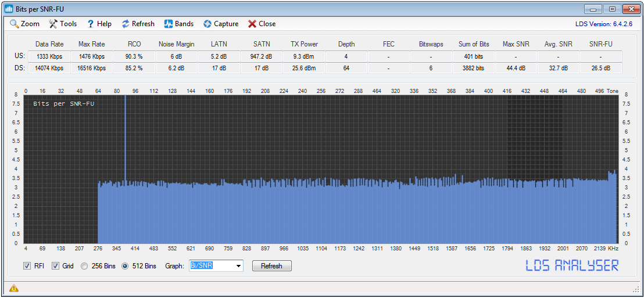
Task: Uncheck the RFI checkbox
Action: pyautogui.click(x=27, y=266)
